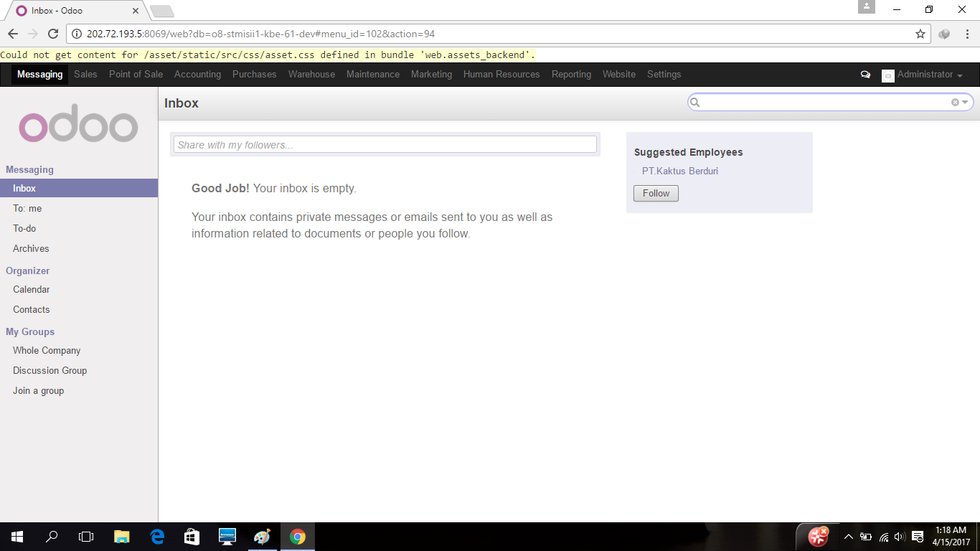Open Google Chrome from the taskbar

click(x=297, y=536)
